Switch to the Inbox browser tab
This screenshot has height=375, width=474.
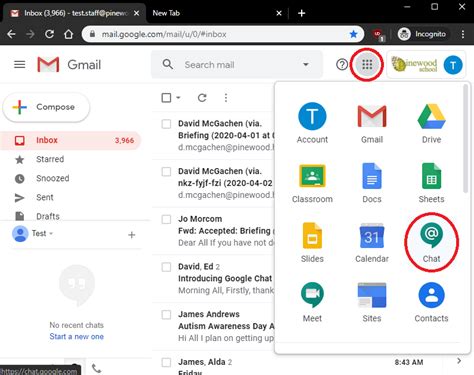click(75, 13)
